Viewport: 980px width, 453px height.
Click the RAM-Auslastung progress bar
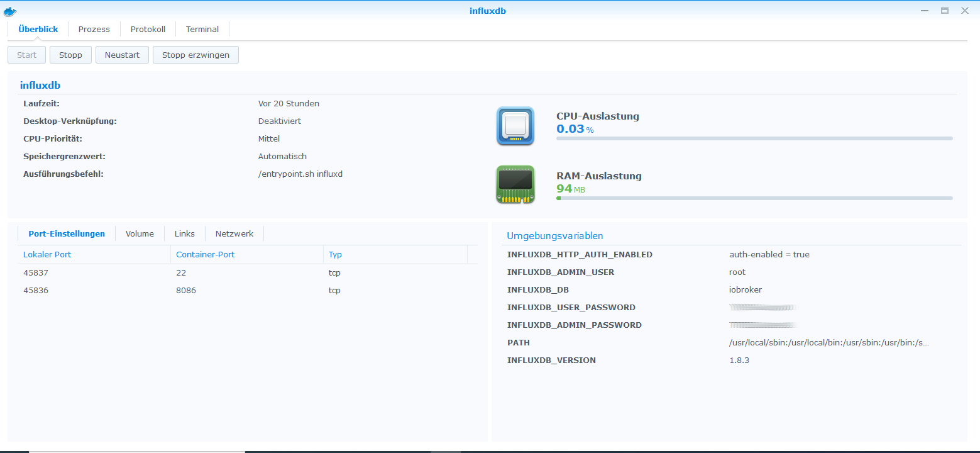coord(754,198)
